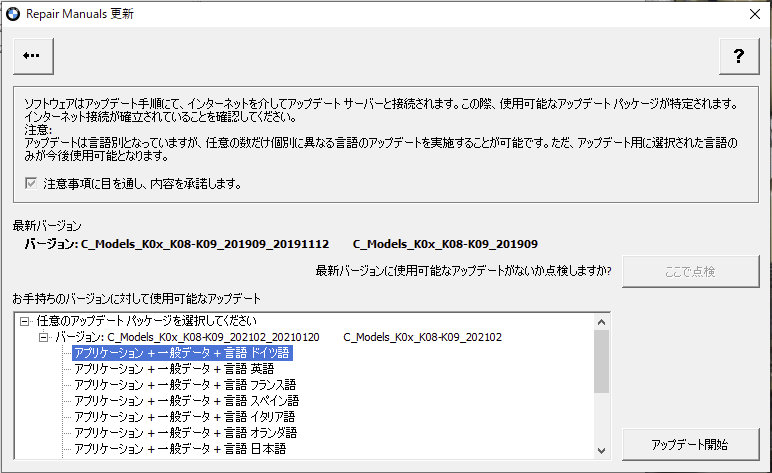
Task: Click the back arrow button
Action: pos(33,56)
